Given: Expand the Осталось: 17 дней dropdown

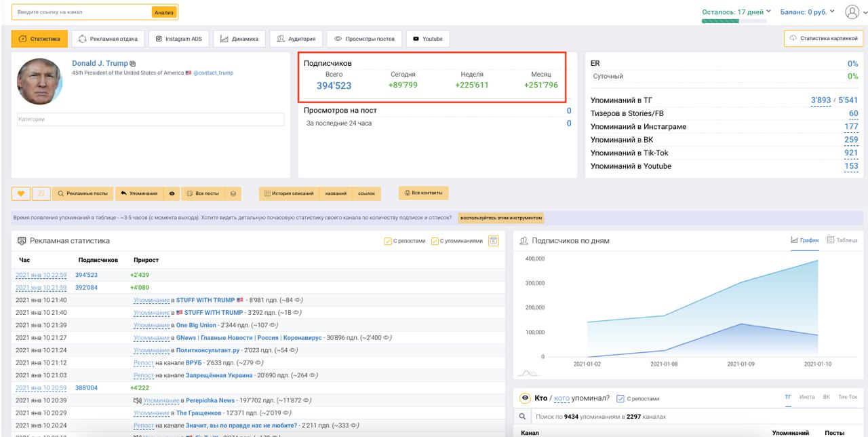Looking at the screenshot, I should 735,12.
